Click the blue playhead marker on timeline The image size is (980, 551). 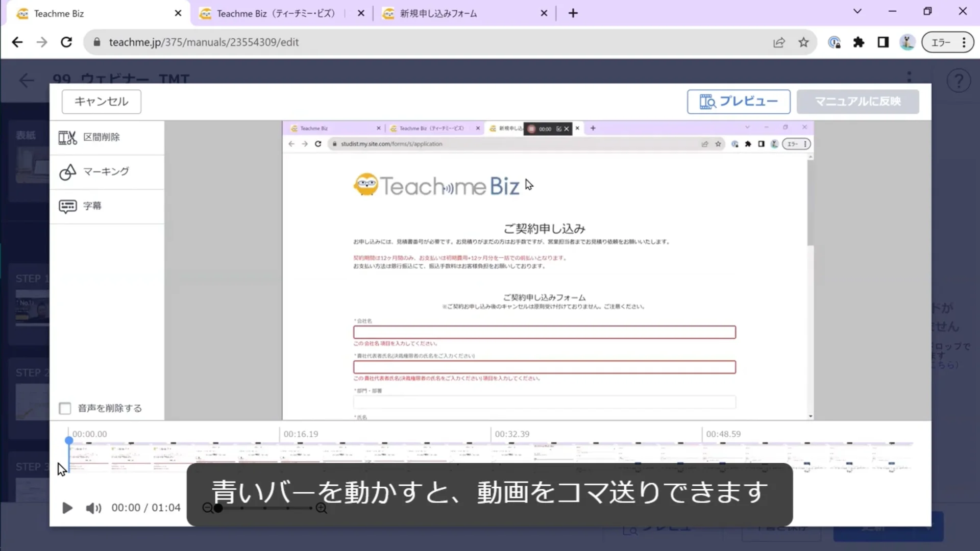pos(69,440)
